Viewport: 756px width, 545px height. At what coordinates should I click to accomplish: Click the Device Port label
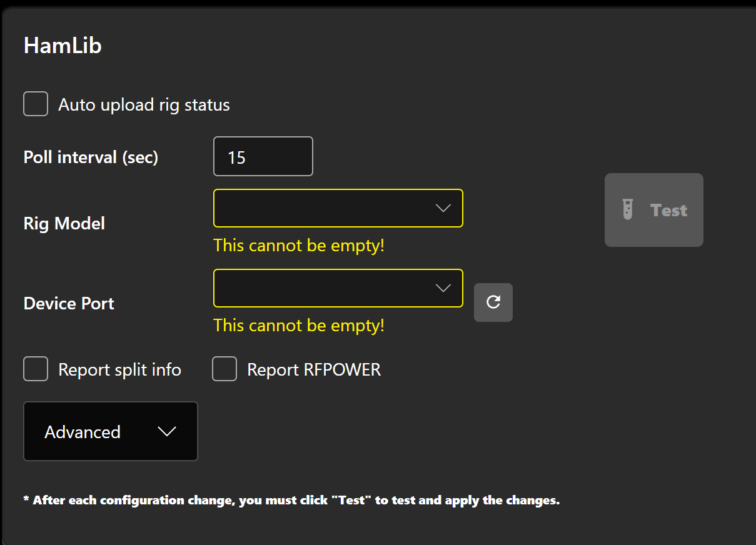coord(69,303)
